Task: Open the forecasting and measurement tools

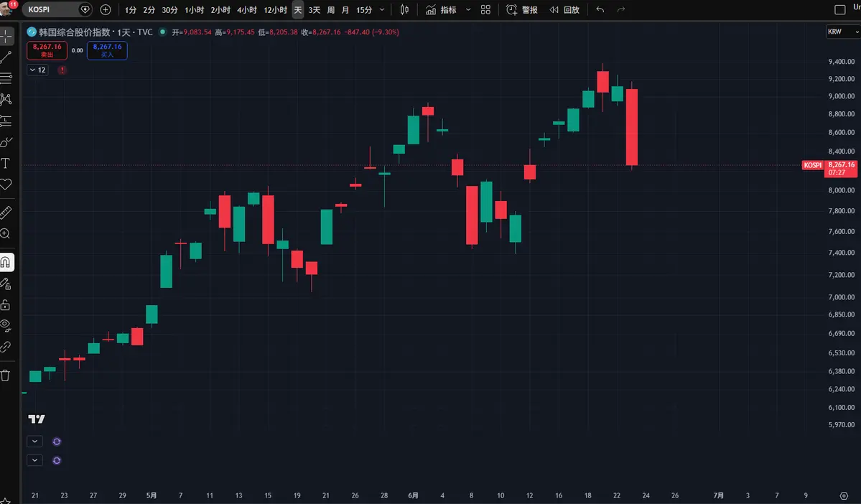Action: tap(6, 121)
